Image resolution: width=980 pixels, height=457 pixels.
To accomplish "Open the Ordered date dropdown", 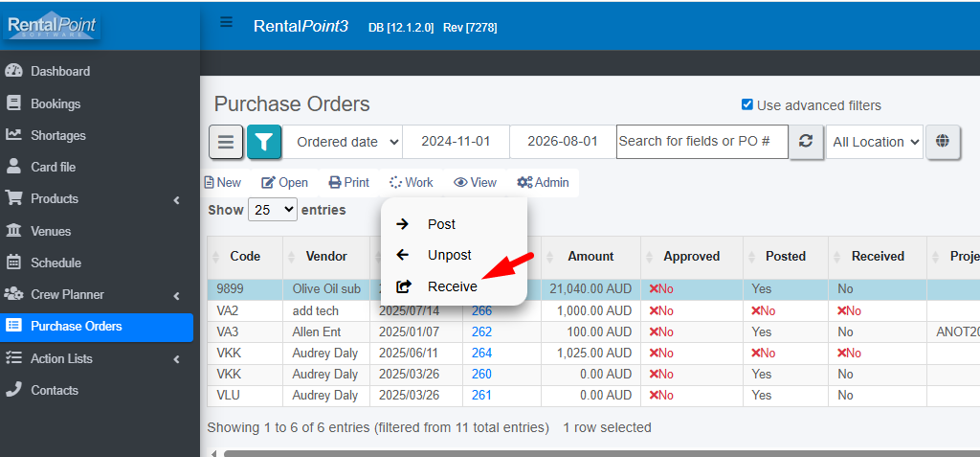I will (x=343, y=142).
